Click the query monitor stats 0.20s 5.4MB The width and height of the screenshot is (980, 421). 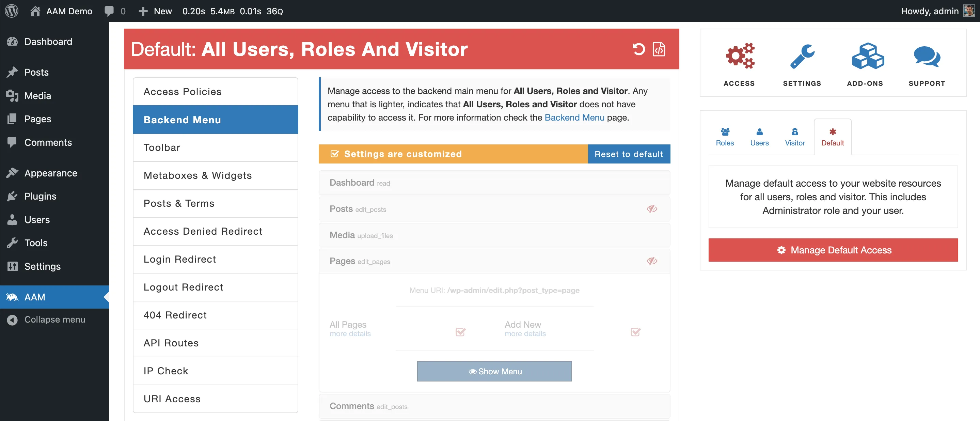[233, 11]
